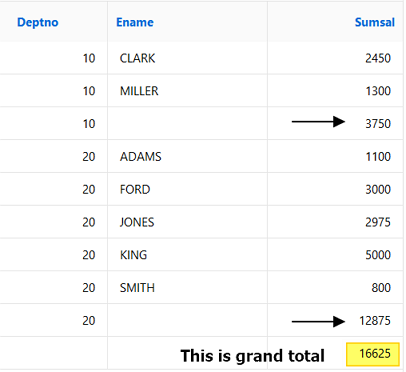Click Deptno 10 in MILLER row
406x372 pixels.
[89, 91]
